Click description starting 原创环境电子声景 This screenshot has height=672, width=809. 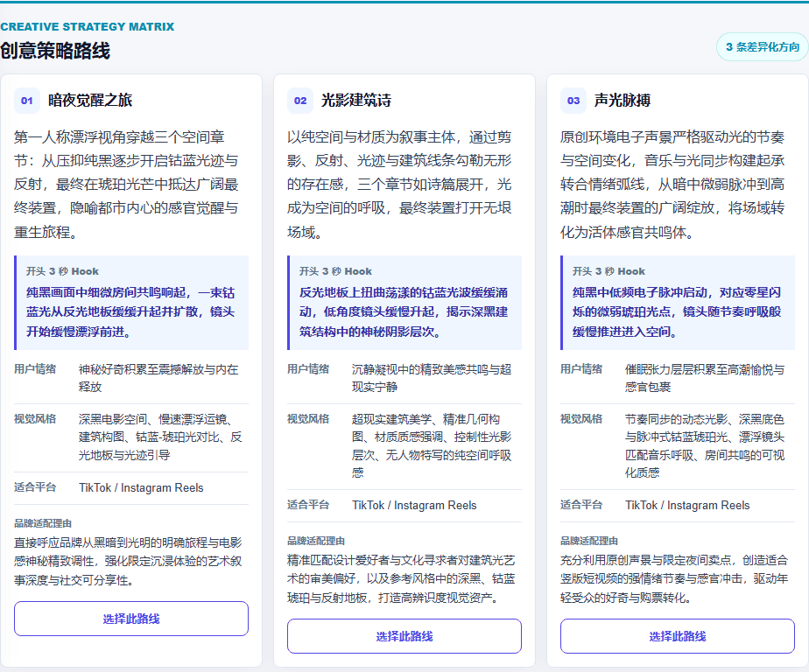[672, 184]
